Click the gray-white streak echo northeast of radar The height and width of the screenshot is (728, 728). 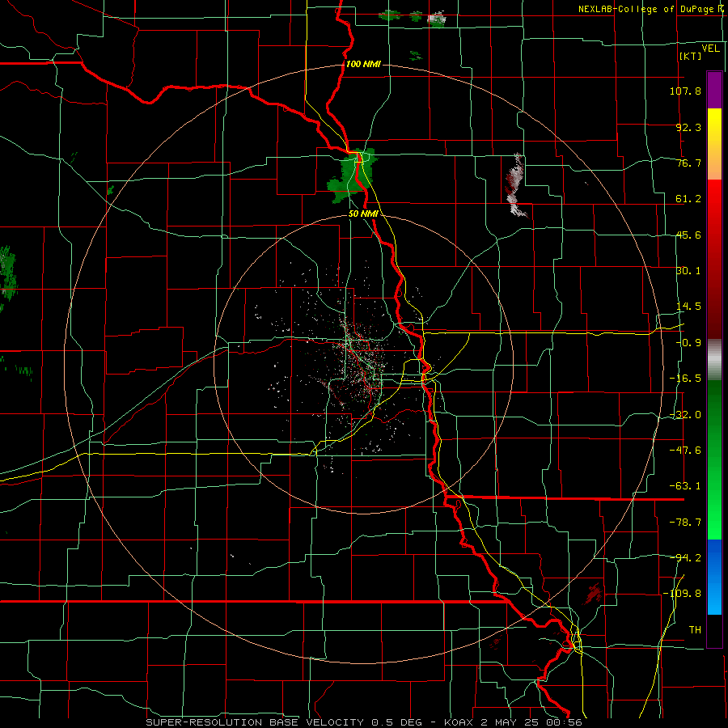[x=516, y=186]
